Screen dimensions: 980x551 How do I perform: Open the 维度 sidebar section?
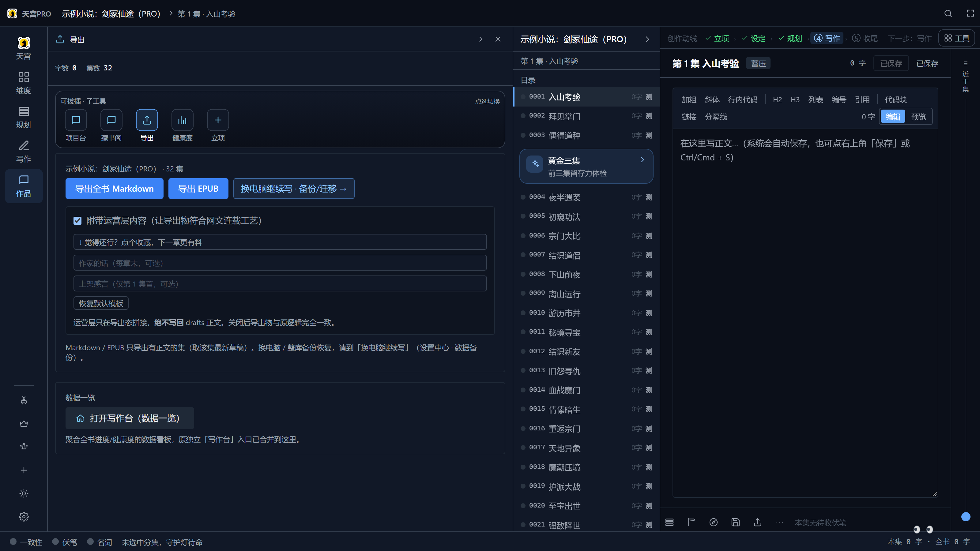(24, 83)
